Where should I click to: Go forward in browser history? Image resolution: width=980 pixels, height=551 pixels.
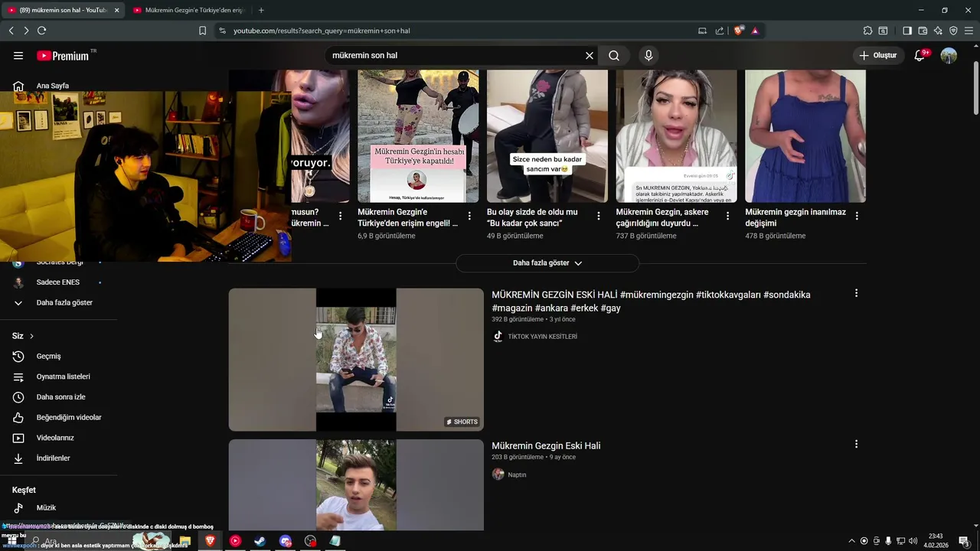point(26,31)
